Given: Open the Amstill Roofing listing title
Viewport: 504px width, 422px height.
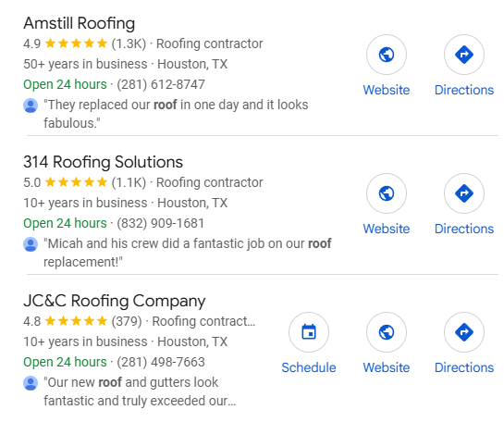Looking at the screenshot, I should coord(80,23).
